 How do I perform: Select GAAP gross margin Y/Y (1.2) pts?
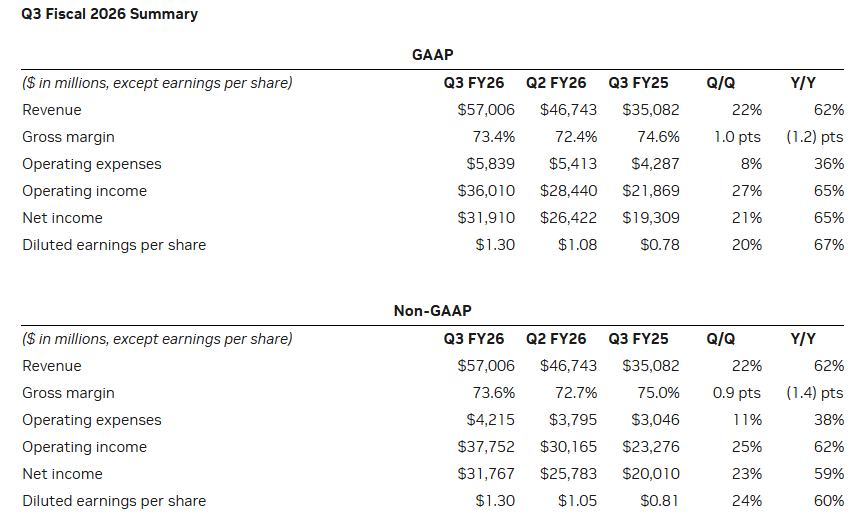click(814, 137)
